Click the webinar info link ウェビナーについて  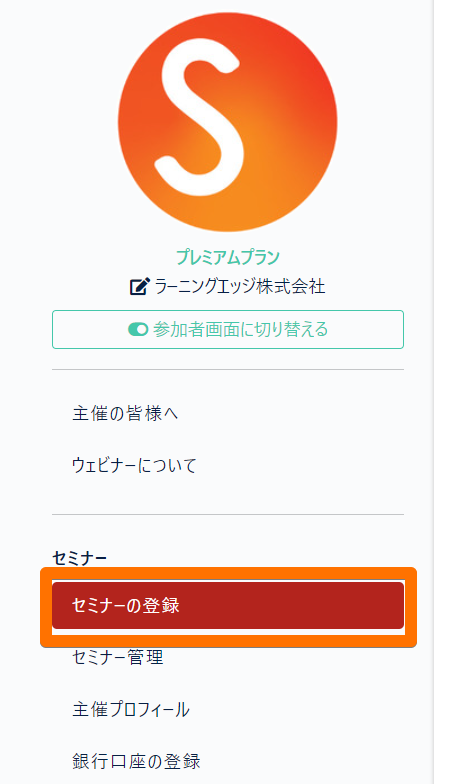click(134, 466)
